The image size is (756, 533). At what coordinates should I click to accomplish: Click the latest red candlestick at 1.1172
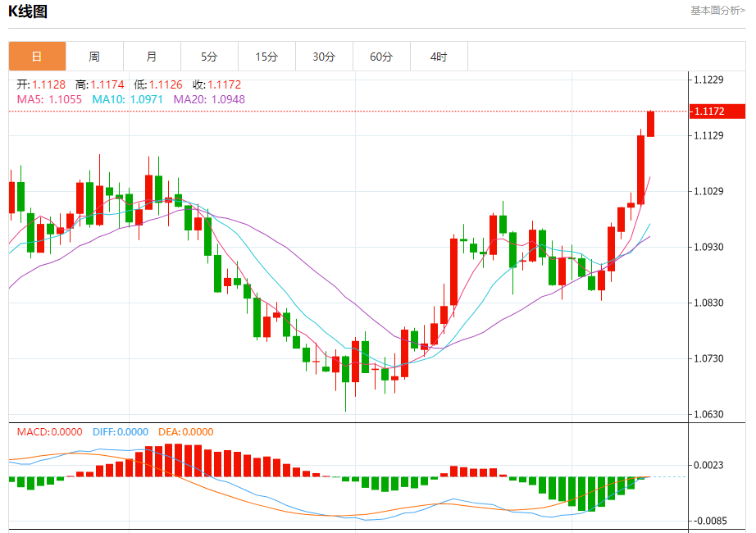pos(650,124)
